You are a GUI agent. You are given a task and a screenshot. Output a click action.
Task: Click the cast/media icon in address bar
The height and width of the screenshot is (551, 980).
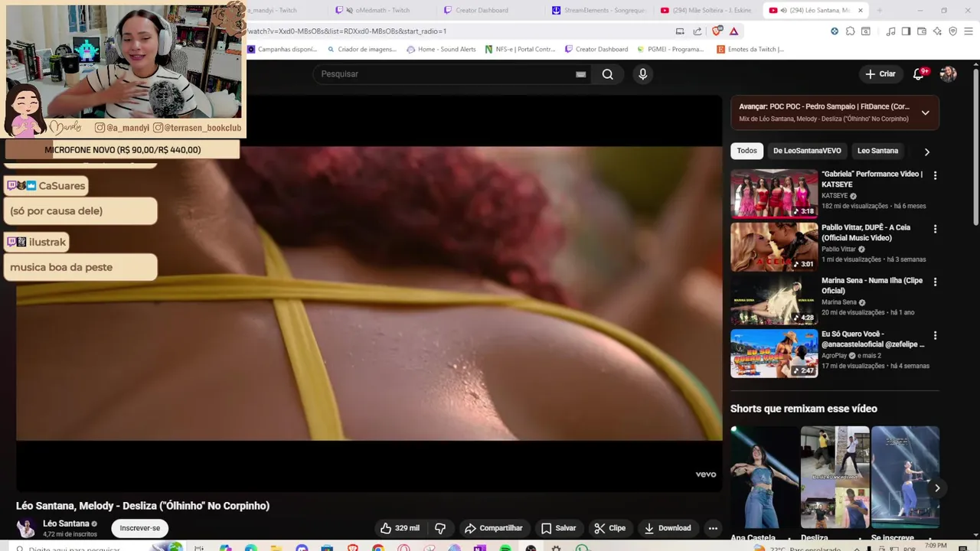point(680,31)
